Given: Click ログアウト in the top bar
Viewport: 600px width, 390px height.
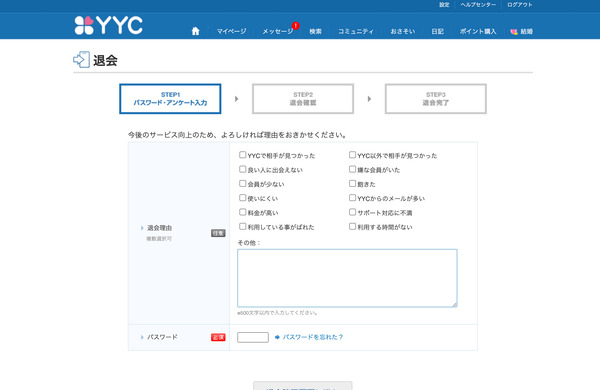Looking at the screenshot, I should pyautogui.click(x=519, y=5).
